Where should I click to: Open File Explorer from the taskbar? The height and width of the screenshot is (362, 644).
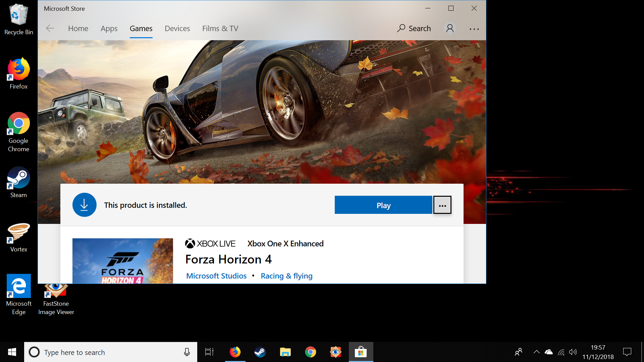coord(285,352)
